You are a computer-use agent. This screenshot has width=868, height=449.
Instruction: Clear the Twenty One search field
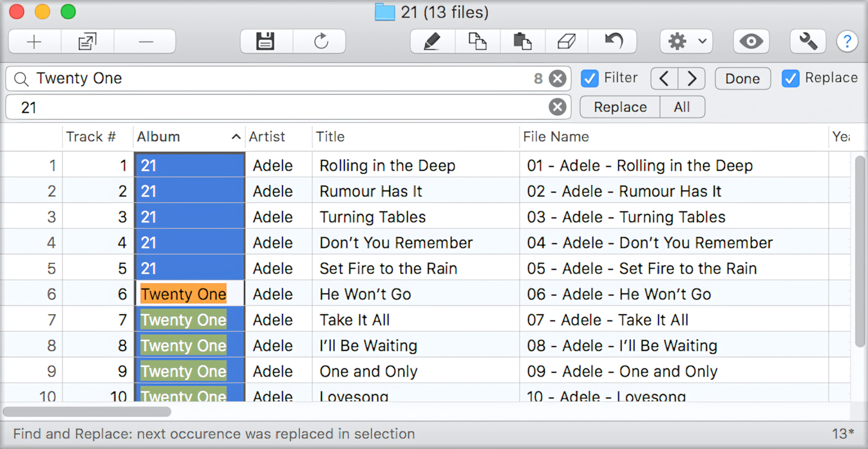[x=558, y=78]
